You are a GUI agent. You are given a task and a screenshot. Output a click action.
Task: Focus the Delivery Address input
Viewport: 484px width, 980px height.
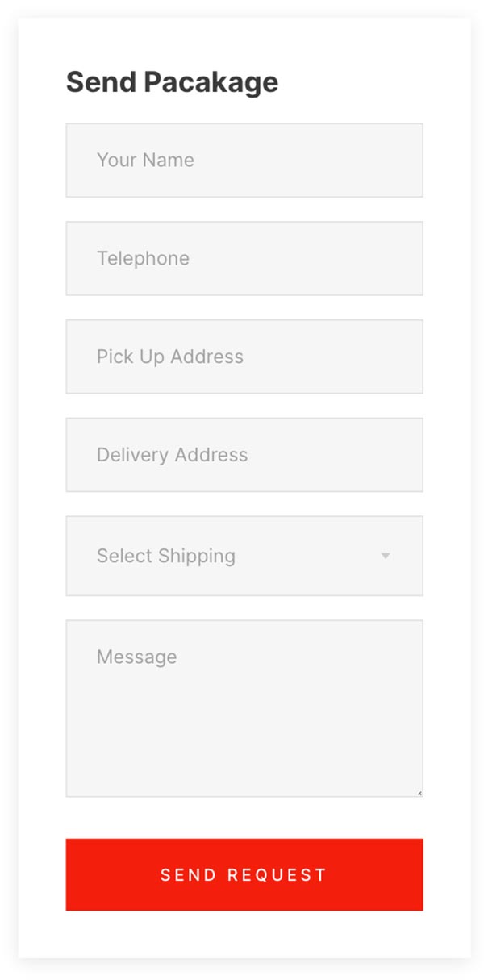click(x=244, y=455)
